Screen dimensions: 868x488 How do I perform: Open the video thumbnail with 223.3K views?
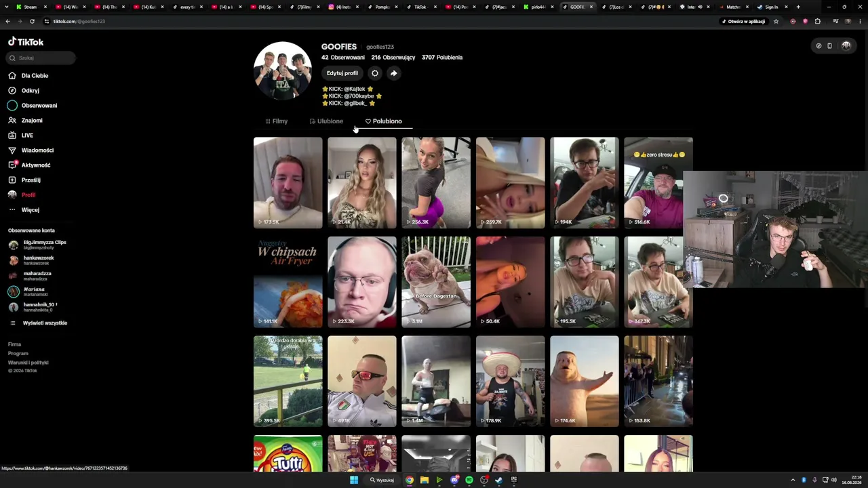362,282
